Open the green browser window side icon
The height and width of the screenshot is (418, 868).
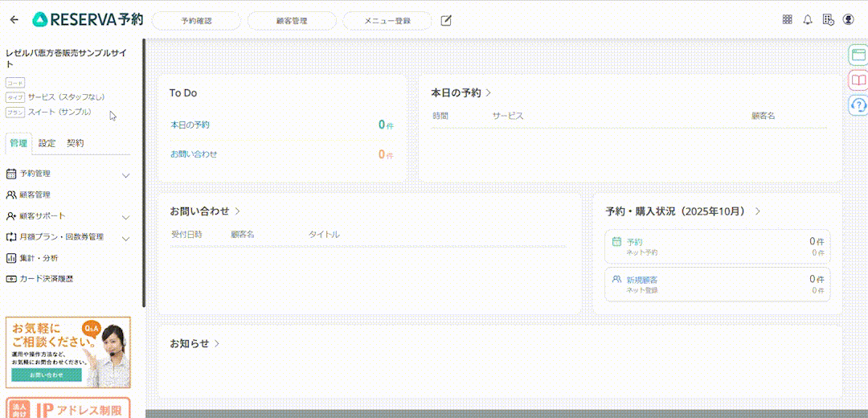click(858, 55)
